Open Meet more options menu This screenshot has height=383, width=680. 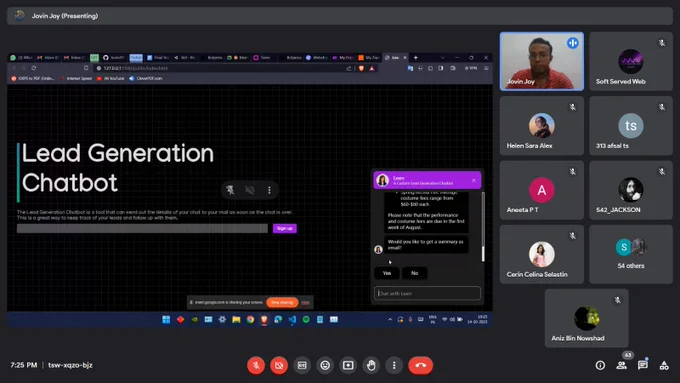tap(394, 365)
